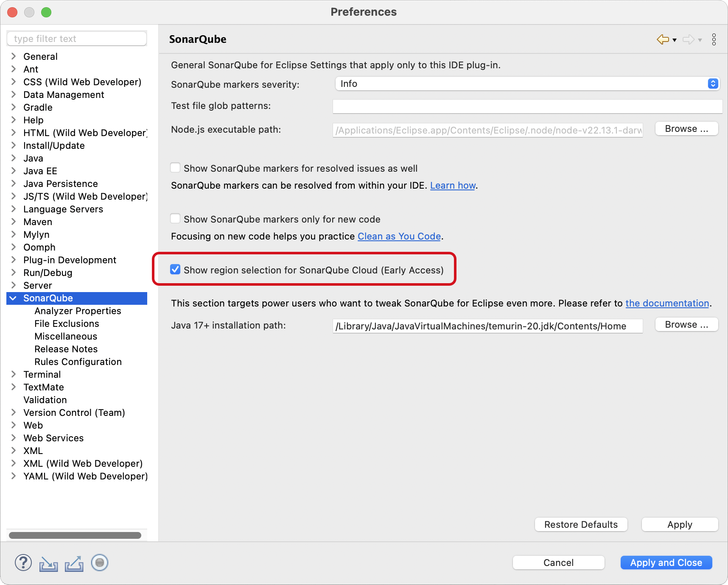Open the back history dropdown arrow

coord(675,40)
